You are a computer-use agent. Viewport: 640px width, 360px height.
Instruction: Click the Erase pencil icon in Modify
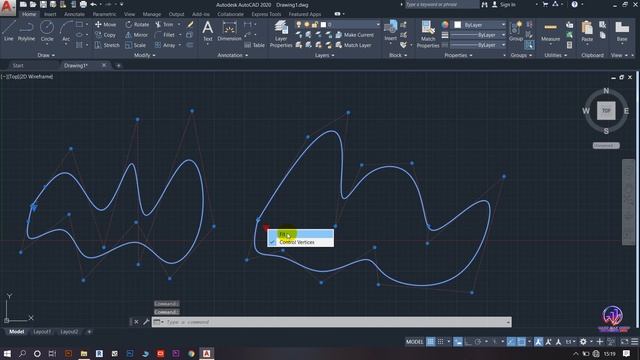pyautogui.click(x=190, y=24)
